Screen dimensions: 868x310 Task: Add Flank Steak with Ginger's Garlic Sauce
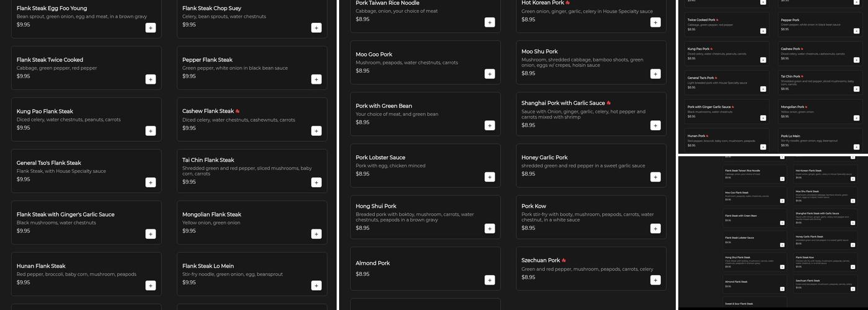point(151,233)
